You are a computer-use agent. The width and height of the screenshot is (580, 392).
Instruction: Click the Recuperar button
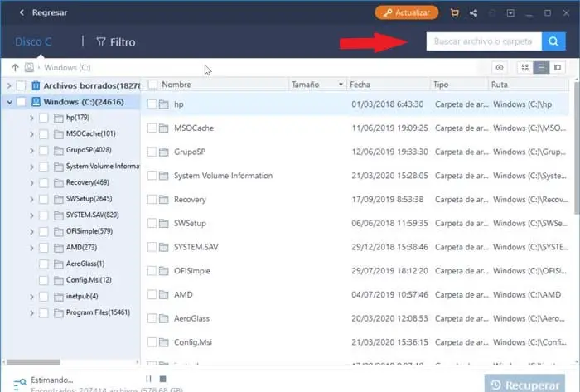pyautogui.click(x=524, y=384)
